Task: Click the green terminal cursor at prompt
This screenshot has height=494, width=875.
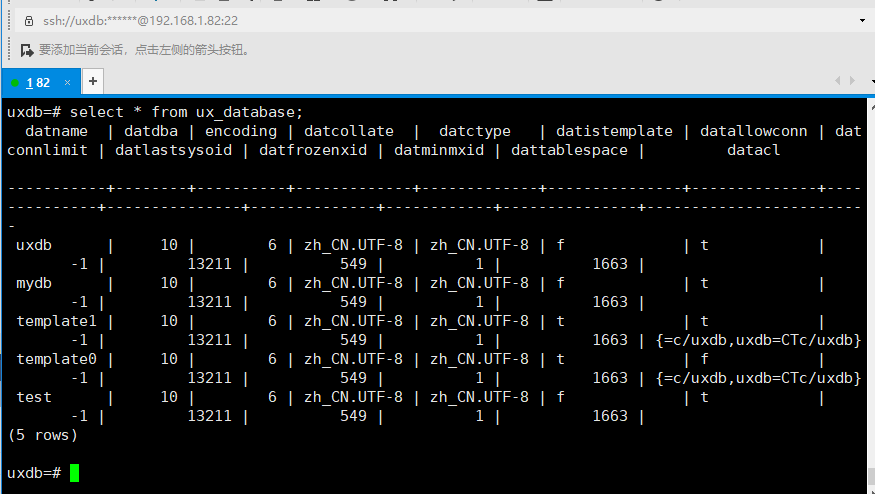Action: tap(74, 473)
